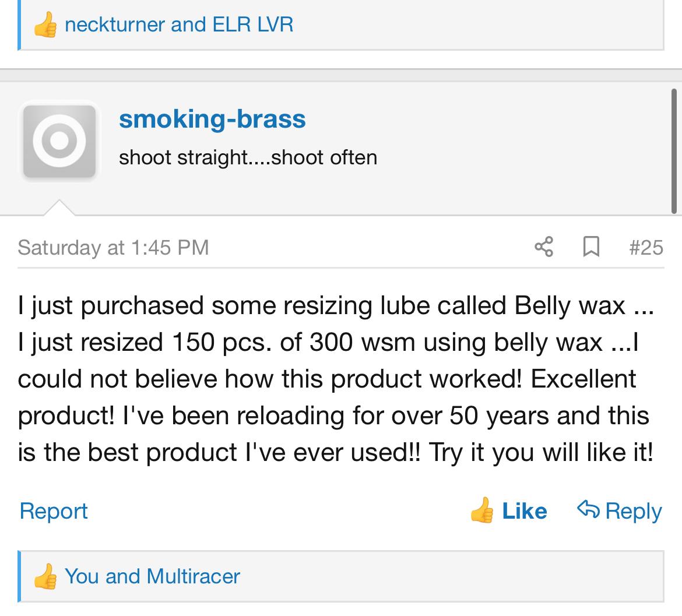Open Multiracer in the reactions list
The image size is (682, 616).
pos(193,576)
